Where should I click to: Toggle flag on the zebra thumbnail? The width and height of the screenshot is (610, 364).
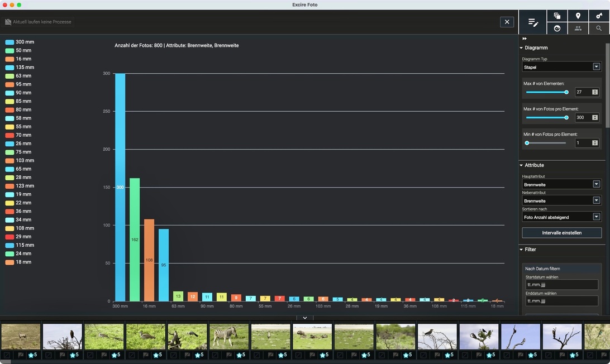(x=229, y=355)
